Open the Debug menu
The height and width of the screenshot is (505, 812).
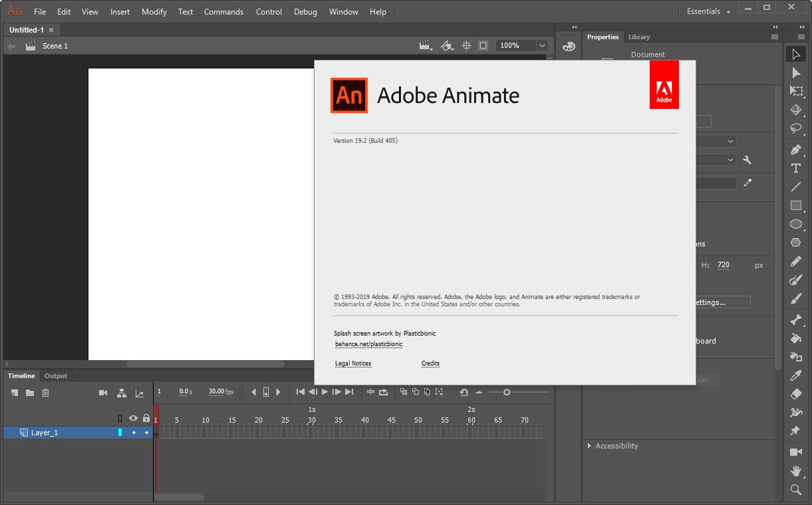tap(305, 11)
